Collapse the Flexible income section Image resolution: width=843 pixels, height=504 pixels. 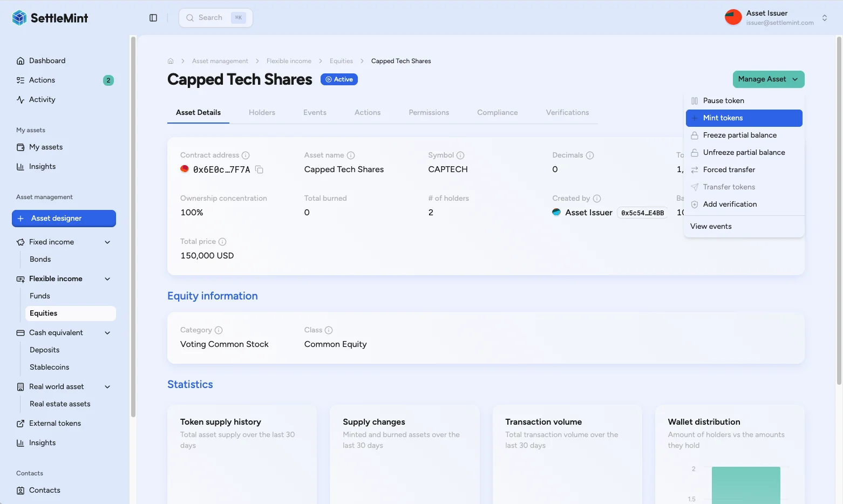tap(107, 278)
